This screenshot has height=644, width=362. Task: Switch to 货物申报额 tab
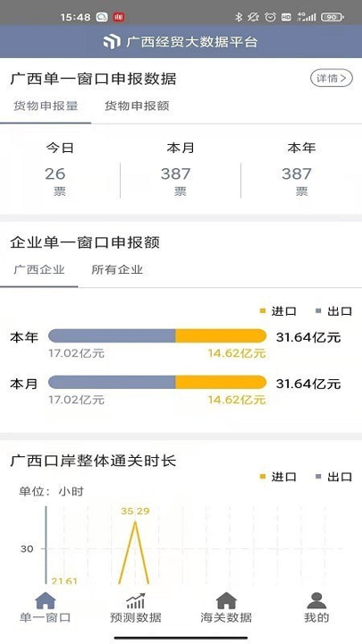pyautogui.click(x=137, y=106)
